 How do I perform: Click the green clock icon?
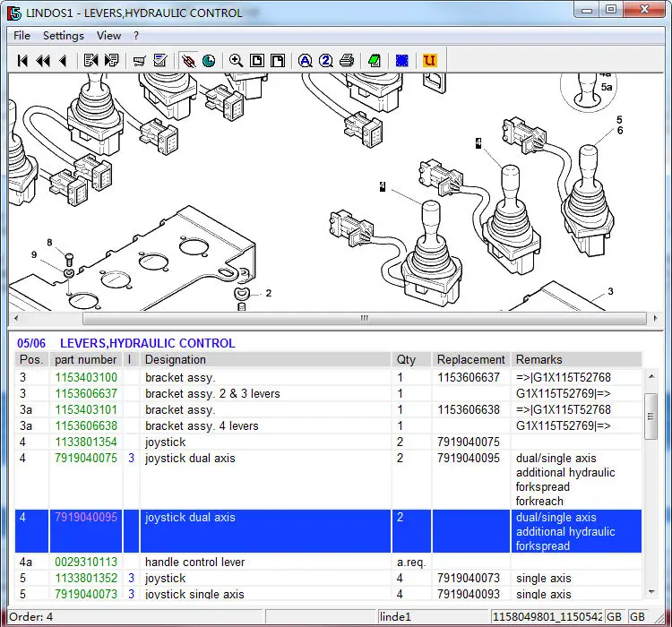click(x=209, y=61)
